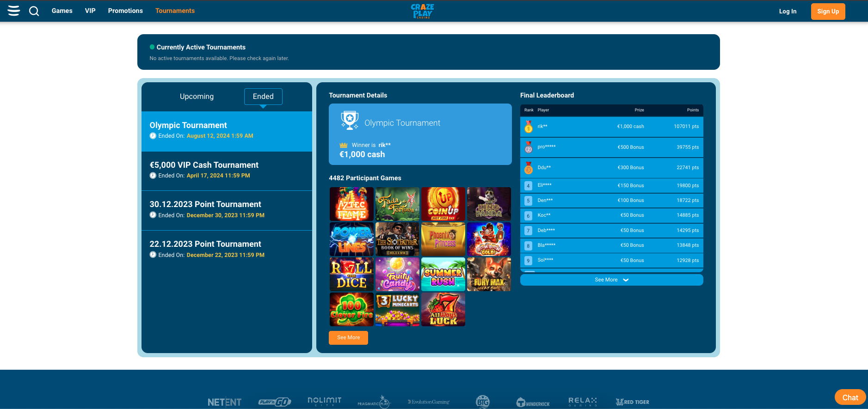This screenshot has height=409, width=868.
Task: Open the Promotions menu item
Action: [x=125, y=11]
